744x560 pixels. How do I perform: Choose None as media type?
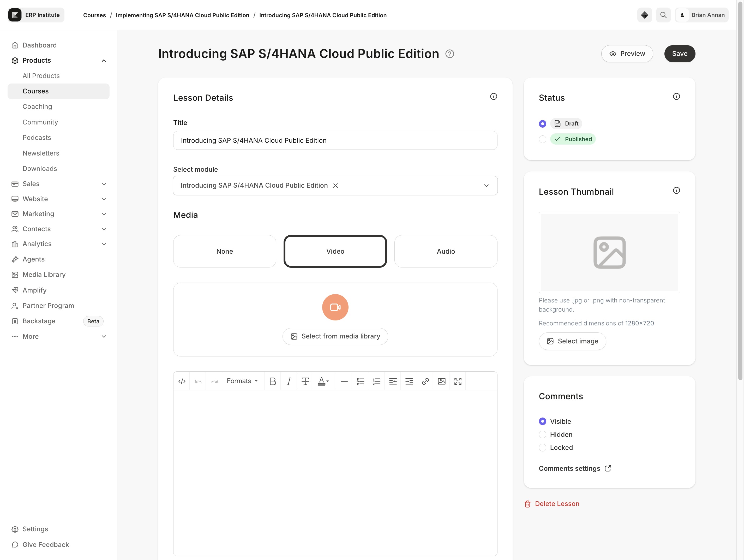point(225,251)
